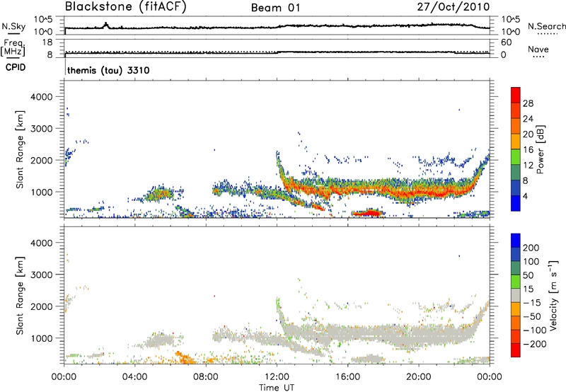Click the '60' Nave axis tick
The width and height of the screenshot is (566, 392).
507,42
